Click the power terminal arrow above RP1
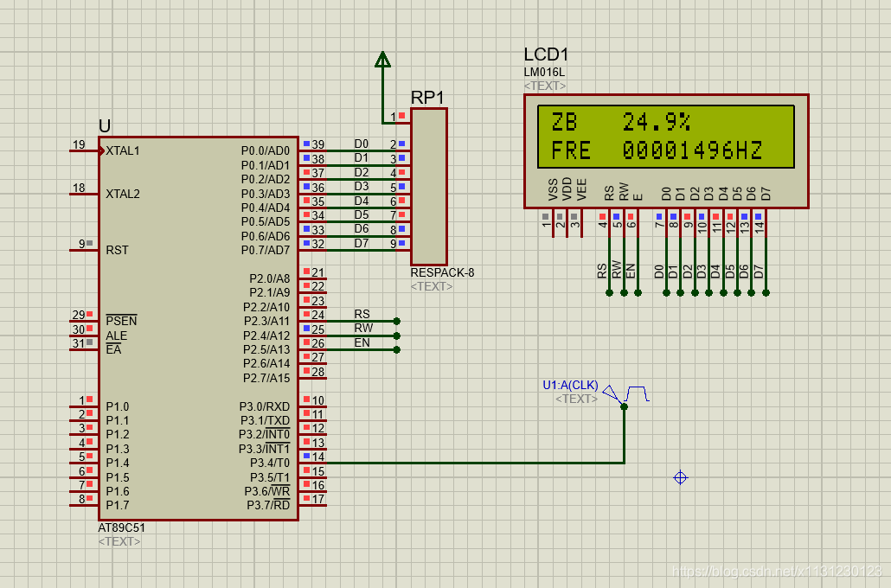 pyautogui.click(x=383, y=60)
